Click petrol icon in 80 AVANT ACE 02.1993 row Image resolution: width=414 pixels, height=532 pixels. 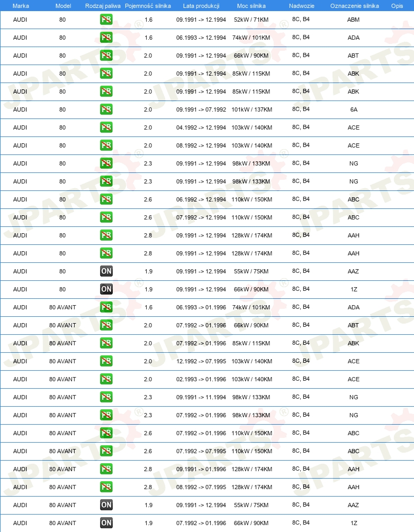coord(106,379)
